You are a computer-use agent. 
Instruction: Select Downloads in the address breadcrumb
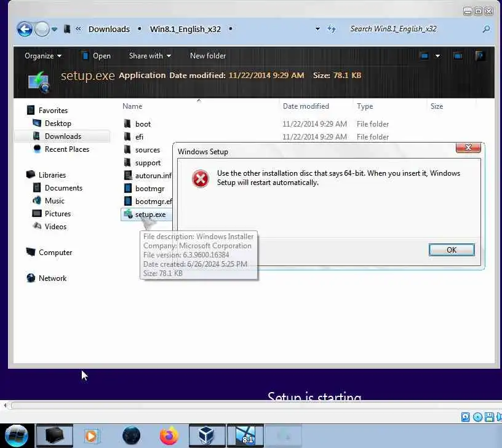[x=109, y=29]
